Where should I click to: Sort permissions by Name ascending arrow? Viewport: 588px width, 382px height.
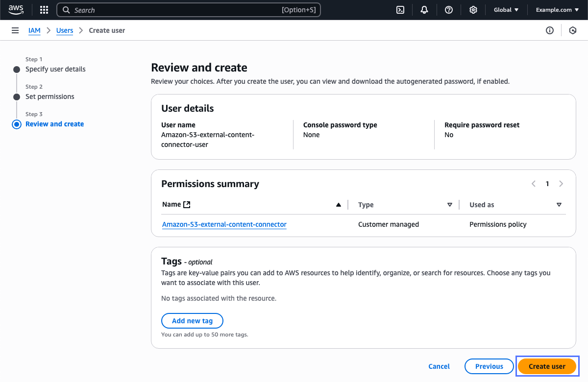pos(338,205)
